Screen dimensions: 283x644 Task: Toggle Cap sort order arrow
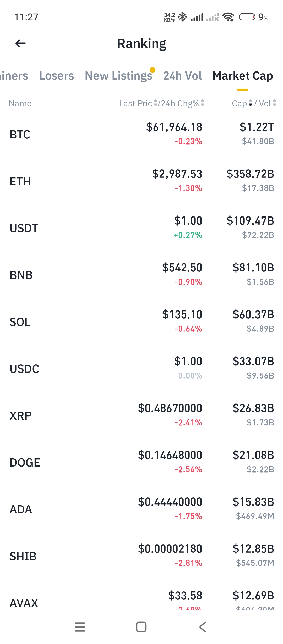tap(250, 103)
